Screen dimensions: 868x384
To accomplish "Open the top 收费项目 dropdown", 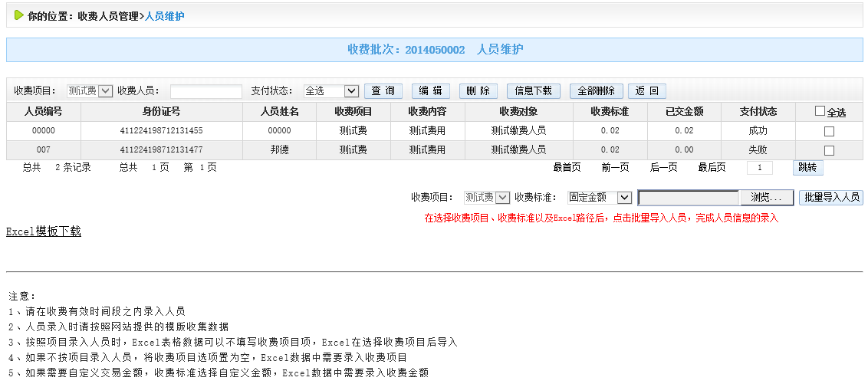I will (x=90, y=91).
